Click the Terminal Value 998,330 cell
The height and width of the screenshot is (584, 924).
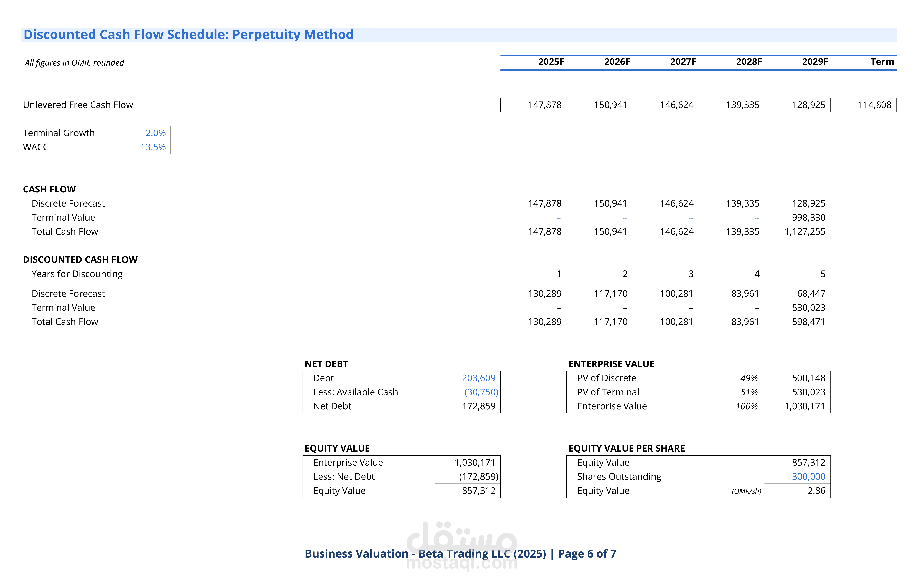click(808, 218)
